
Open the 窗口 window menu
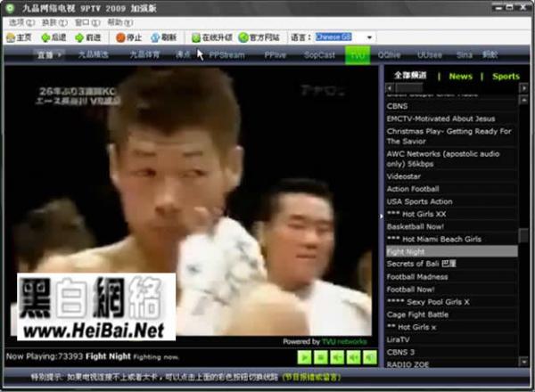pyautogui.click(x=87, y=22)
